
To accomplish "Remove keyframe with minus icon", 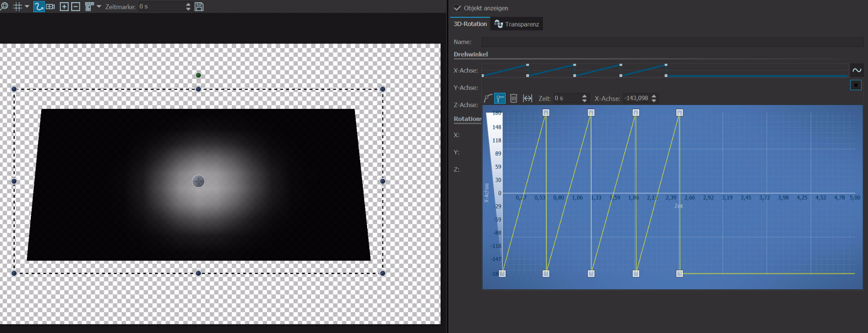I will tap(76, 7).
